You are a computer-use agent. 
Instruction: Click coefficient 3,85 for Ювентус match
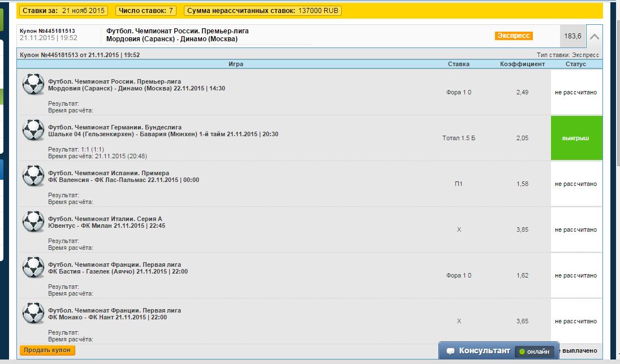(522, 230)
